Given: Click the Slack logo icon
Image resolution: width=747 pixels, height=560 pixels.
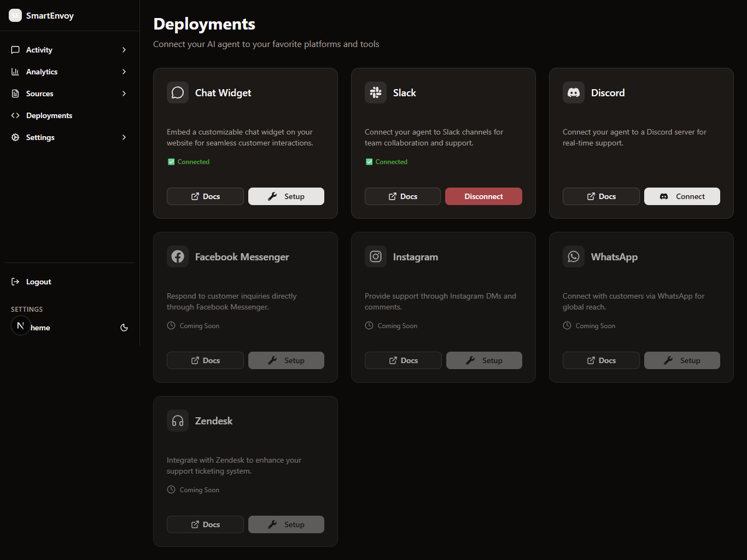Looking at the screenshot, I should 376,92.
